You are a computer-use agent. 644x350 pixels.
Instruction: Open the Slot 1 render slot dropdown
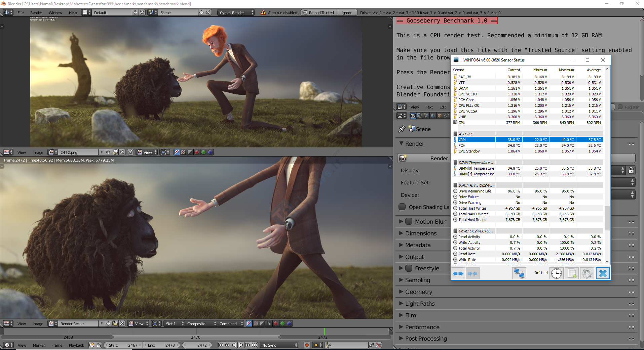coord(175,323)
